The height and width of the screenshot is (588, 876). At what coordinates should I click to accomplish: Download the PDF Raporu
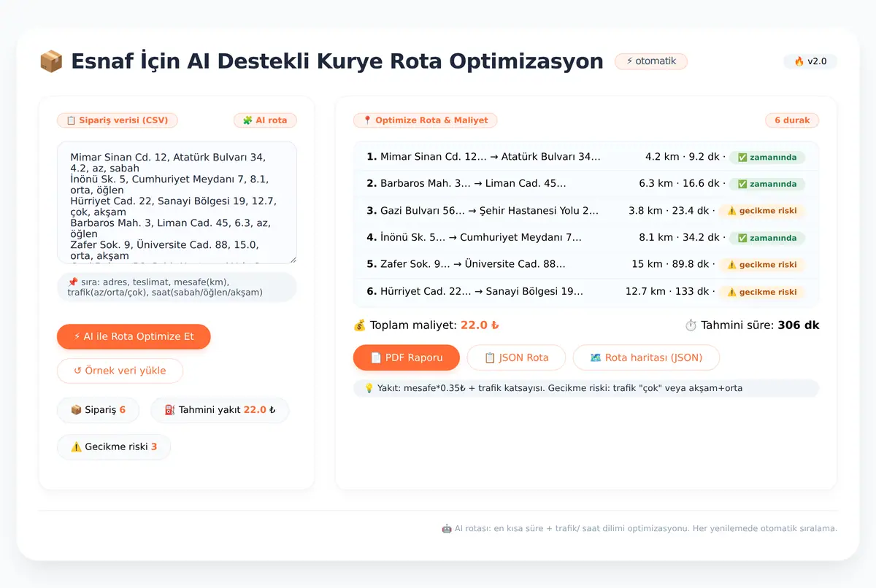coord(407,357)
